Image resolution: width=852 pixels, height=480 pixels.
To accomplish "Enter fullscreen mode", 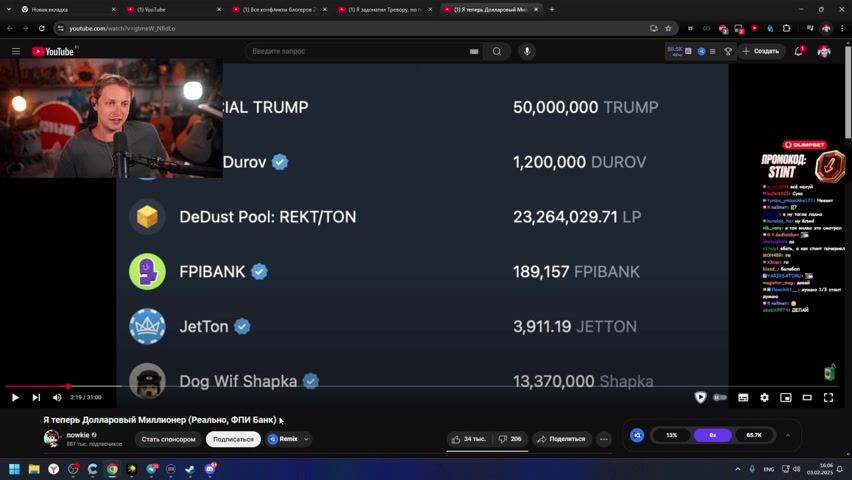I will click(829, 397).
